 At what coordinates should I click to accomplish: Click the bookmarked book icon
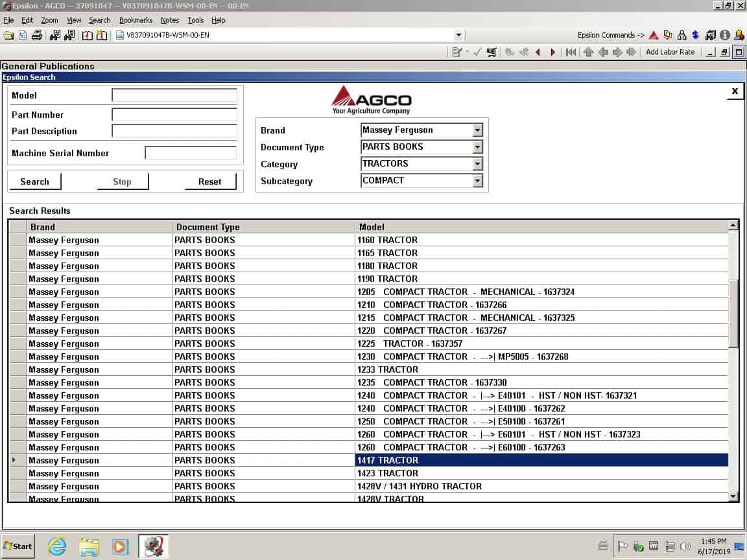click(101, 35)
